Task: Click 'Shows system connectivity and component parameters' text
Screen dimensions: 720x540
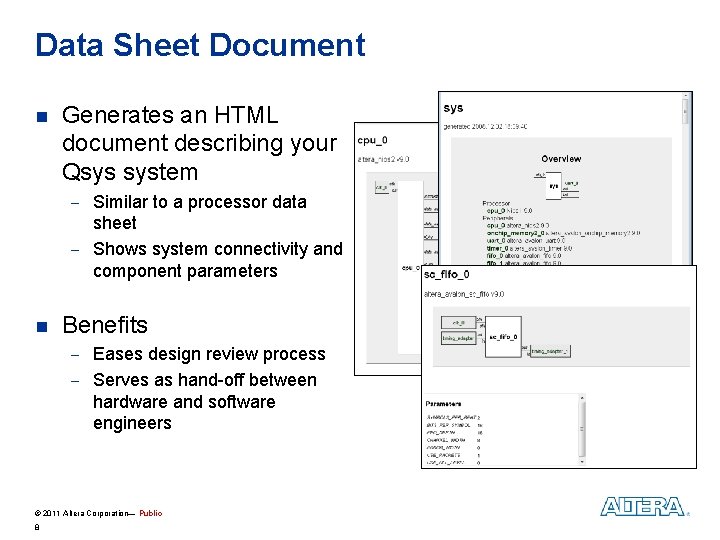Action: click(x=218, y=260)
